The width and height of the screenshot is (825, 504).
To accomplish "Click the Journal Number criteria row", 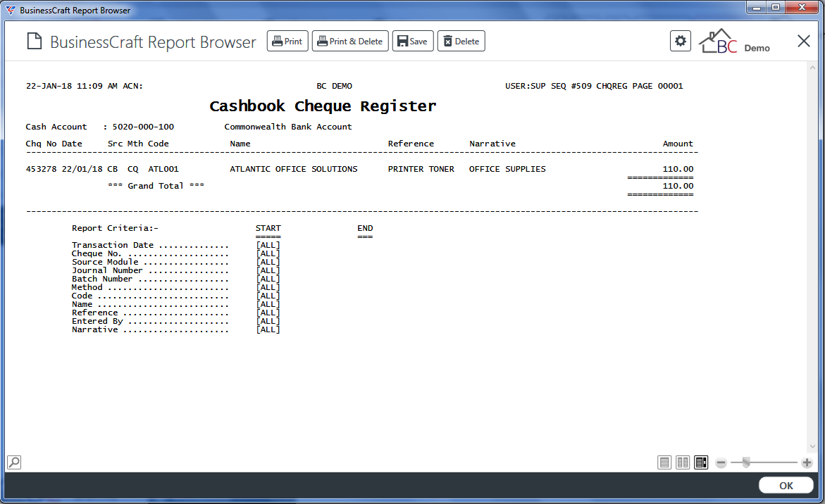I will (x=175, y=270).
